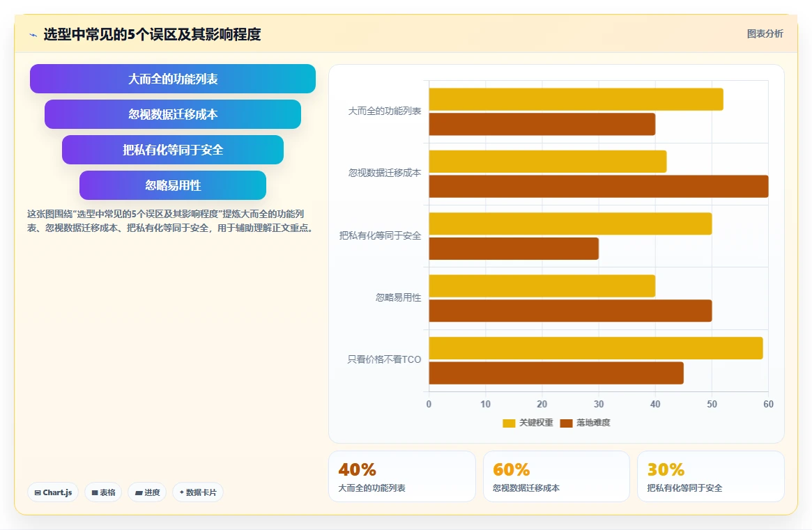Click the 图表分析 label in header

765,33
